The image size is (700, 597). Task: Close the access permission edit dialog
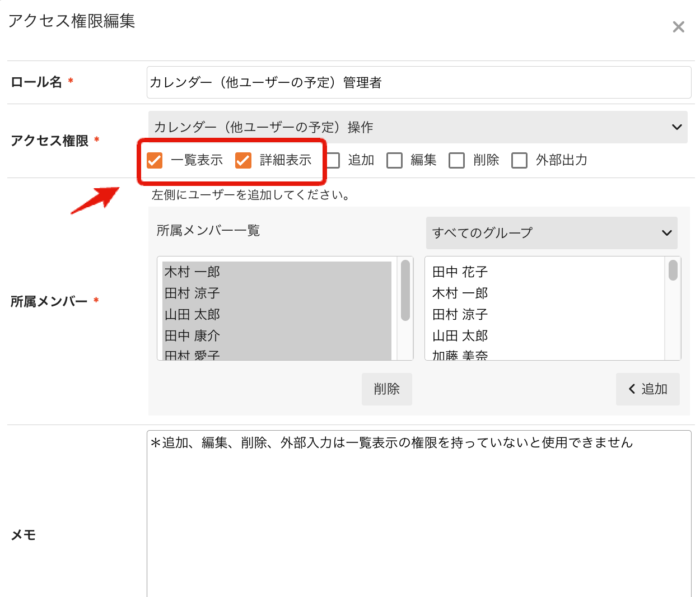tap(678, 27)
